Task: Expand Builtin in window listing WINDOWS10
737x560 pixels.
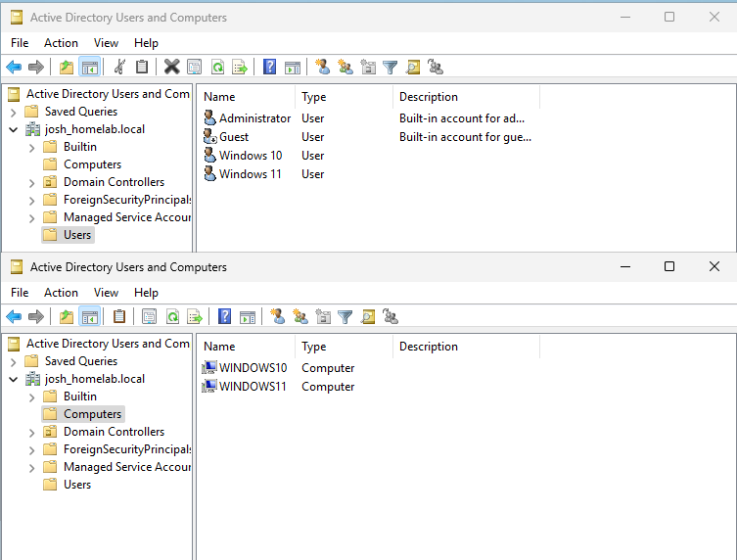Action: click(x=31, y=397)
